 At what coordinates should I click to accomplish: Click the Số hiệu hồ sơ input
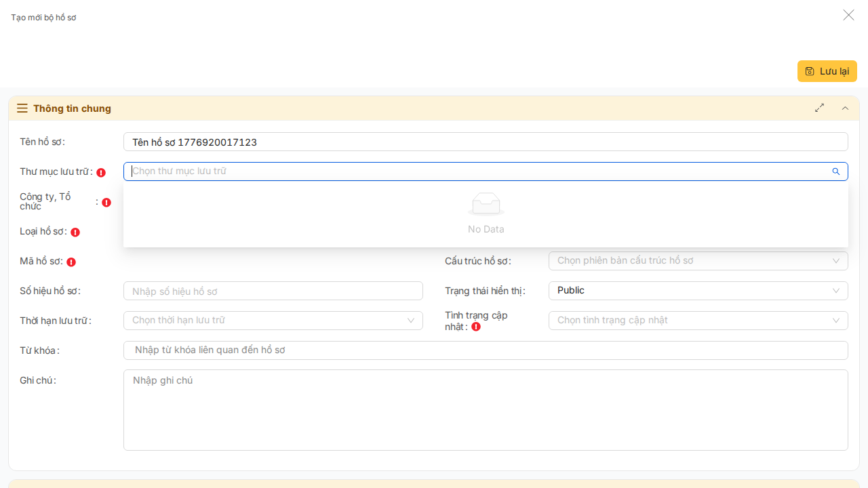pos(273,291)
